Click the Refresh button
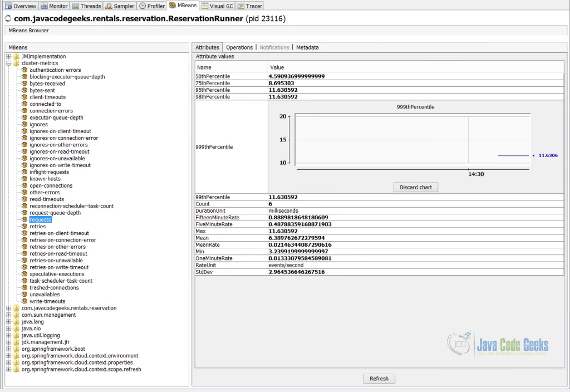The height and width of the screenshot is (392, 570). (x=379, y=379)
